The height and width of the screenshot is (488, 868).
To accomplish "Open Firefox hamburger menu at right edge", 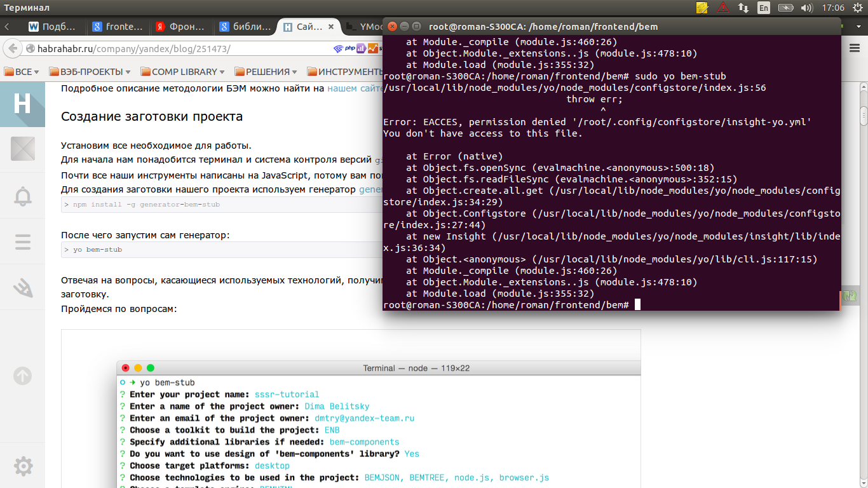I will click(854, 49).
